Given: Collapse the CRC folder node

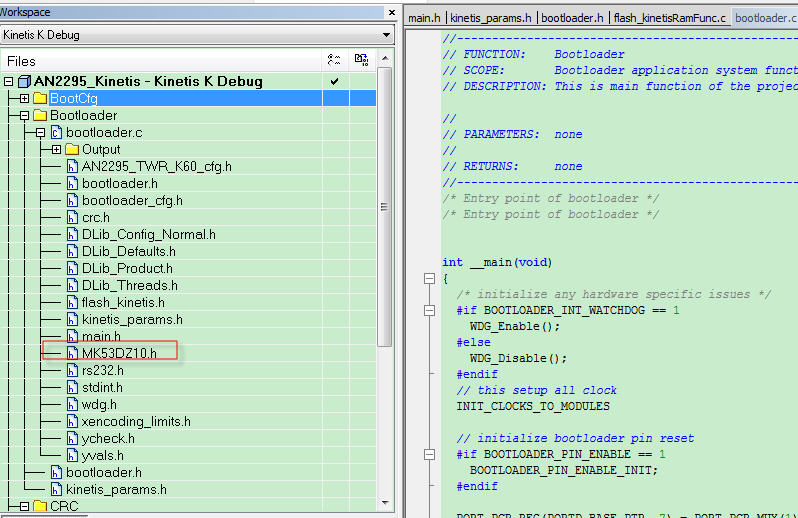Looking at the screenshot, I should pyautogui.click(x=24, y=506).
